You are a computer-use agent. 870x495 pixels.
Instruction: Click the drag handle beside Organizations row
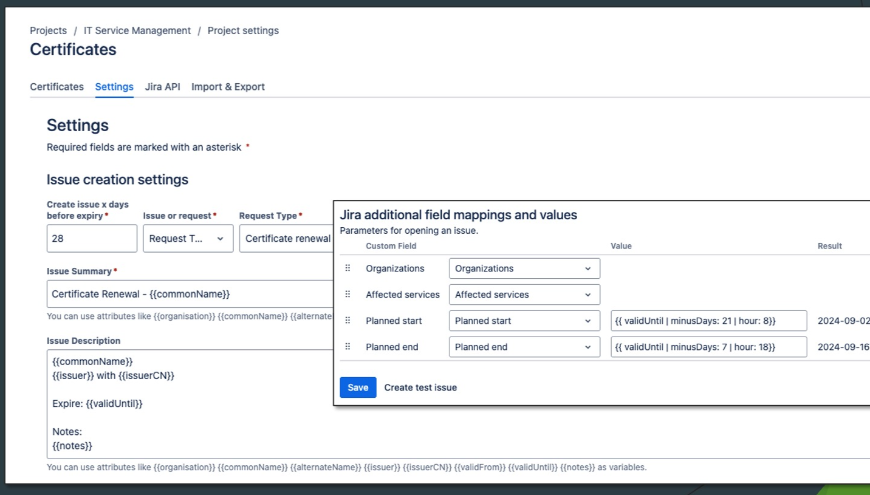[348, 268]
